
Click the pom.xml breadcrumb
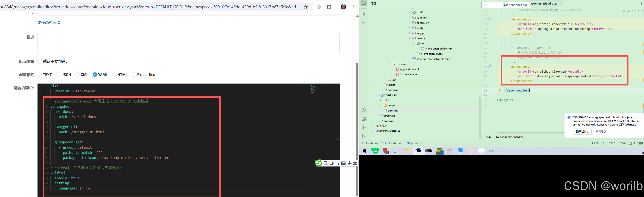pos(414,143)
